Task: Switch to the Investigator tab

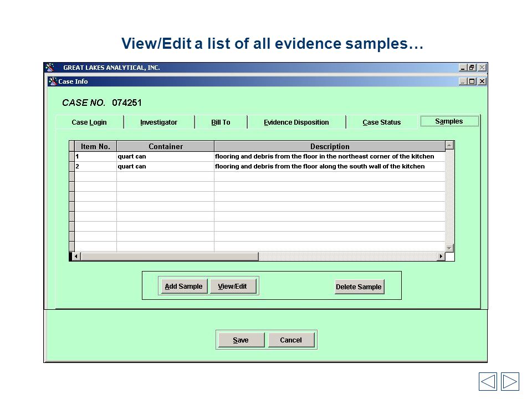Action: click(159, 122)
